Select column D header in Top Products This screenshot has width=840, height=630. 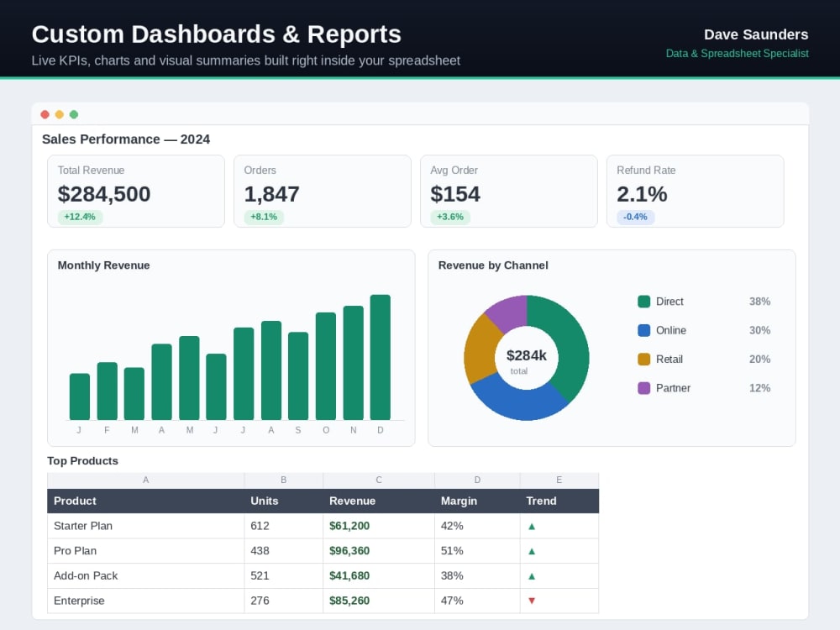click(477, 480)
